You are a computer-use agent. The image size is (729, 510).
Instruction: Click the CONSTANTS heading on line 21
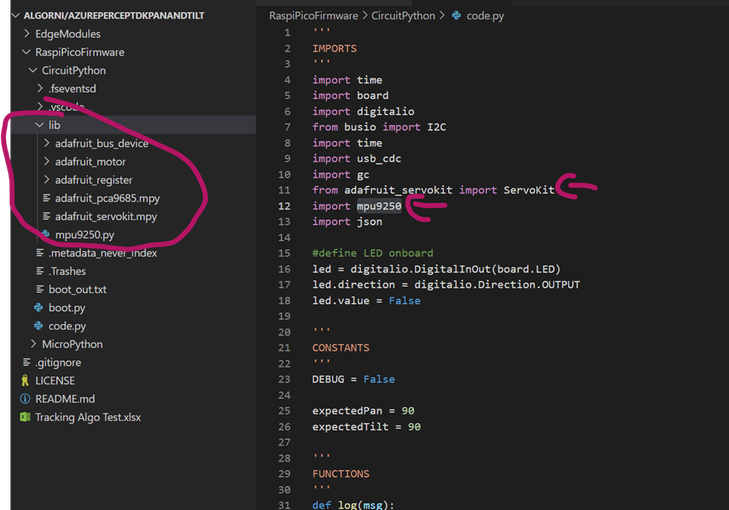click(341, 348)
